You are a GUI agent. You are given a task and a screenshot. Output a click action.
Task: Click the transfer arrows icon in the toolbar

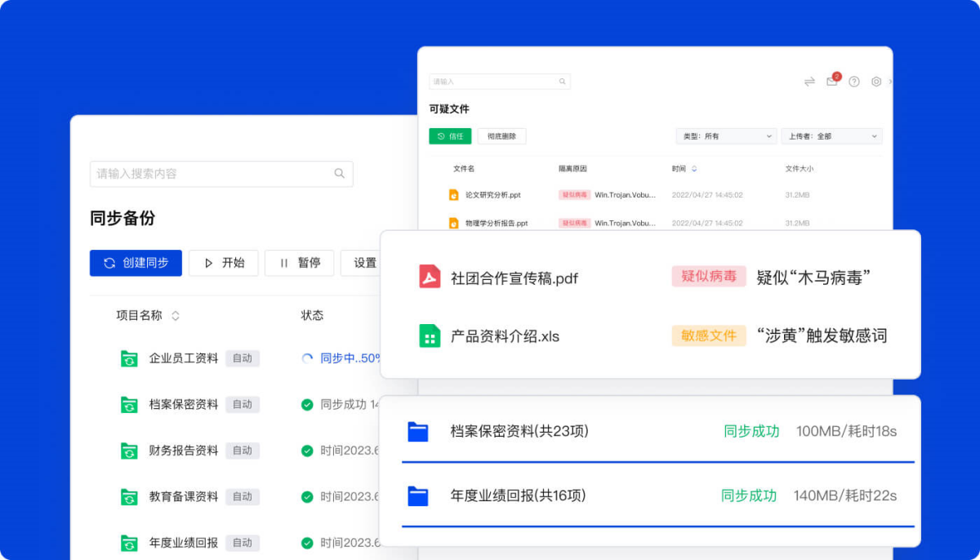[809, 82]
